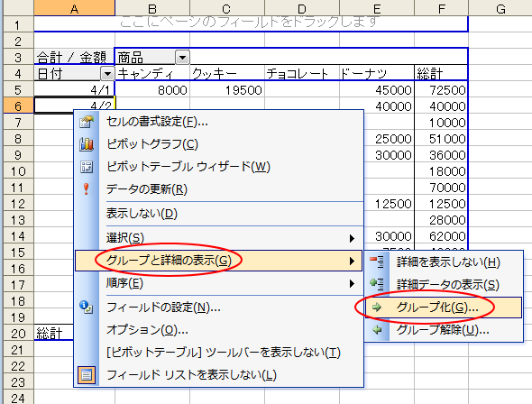
Task: Hide PivotTable toolbar via ツールバーを表示しない(T)
Action: coord(219,353)
